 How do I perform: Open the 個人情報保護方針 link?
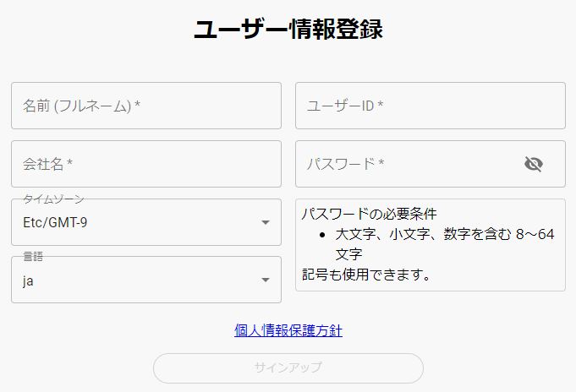click(288, 330)
